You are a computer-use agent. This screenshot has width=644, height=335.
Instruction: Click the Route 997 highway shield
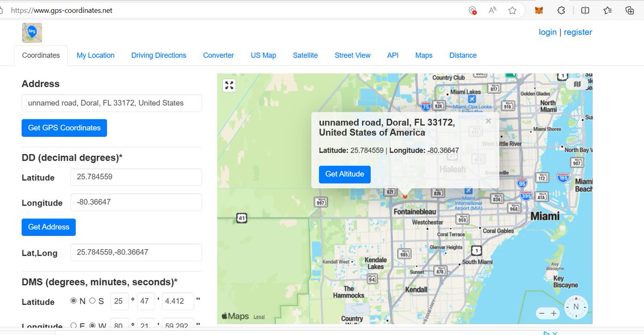click(321, 202)
